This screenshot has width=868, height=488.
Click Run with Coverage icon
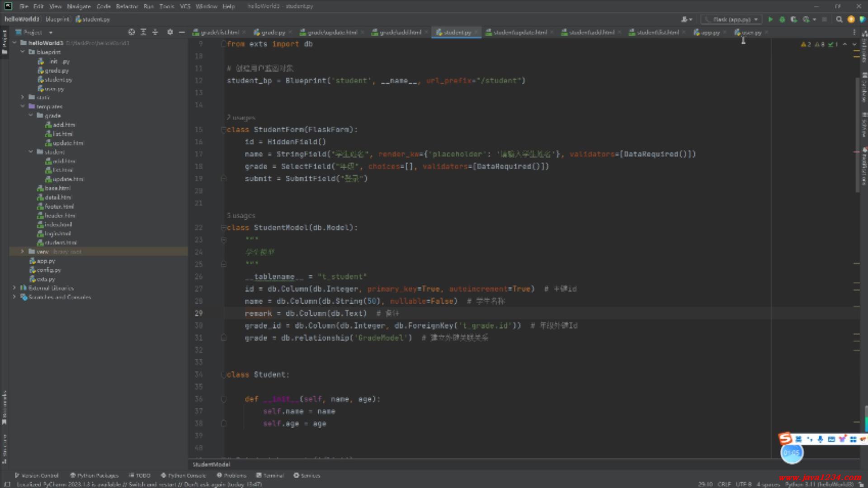coord(793,19)
